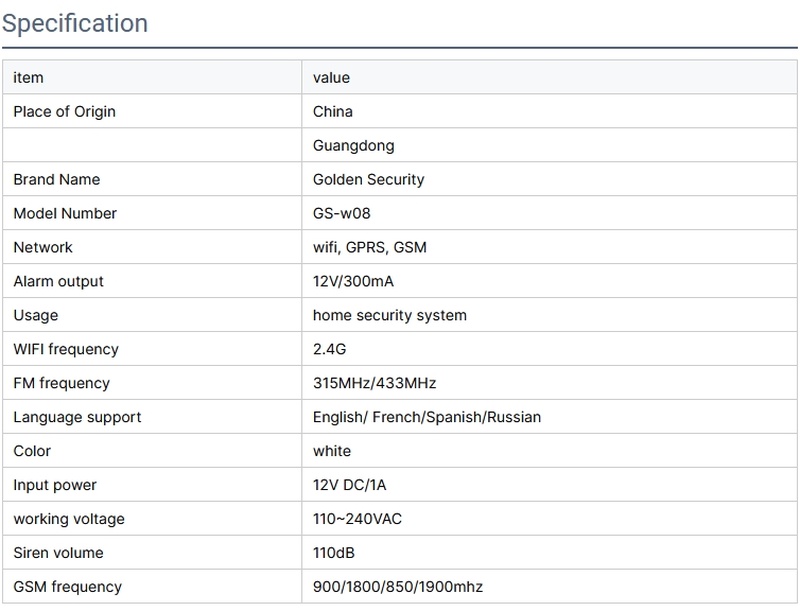Screen dimensions: 800x611
Task: Select the 12V DC/1A input power value
Action: 350,486
